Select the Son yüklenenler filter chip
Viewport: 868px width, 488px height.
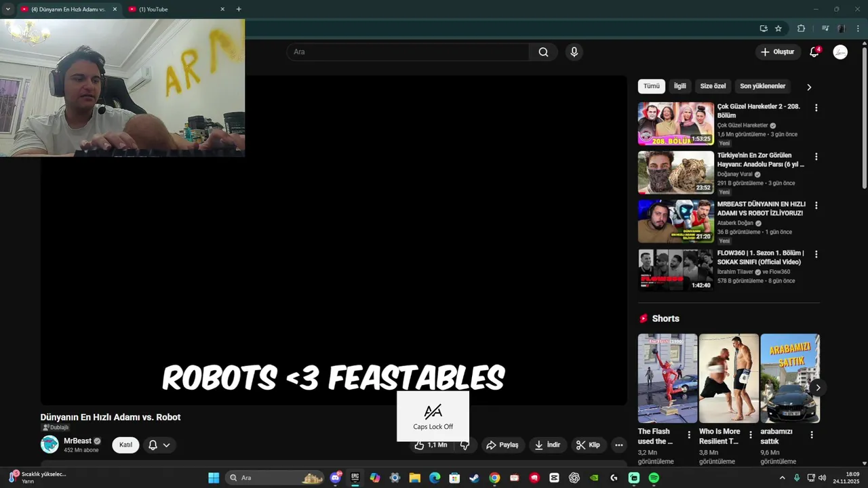coord(762,86)
